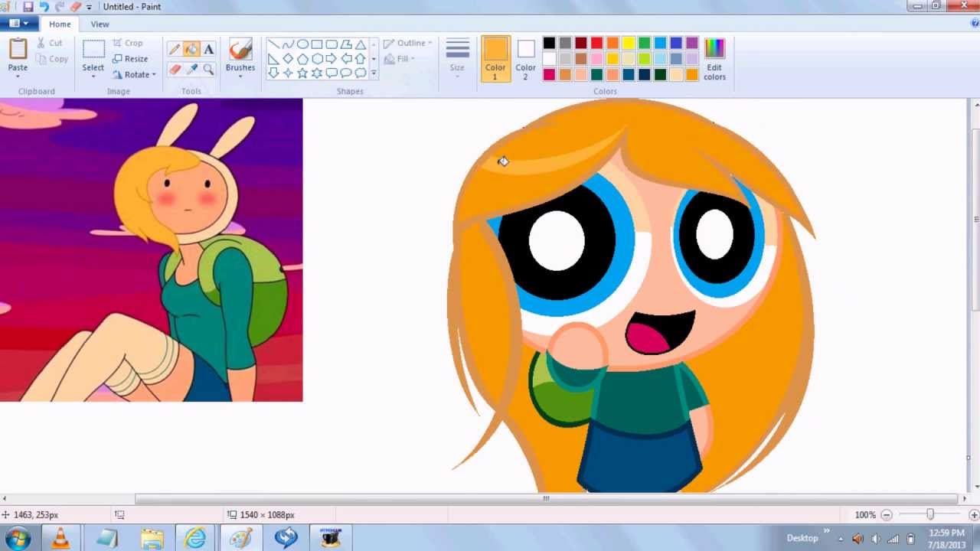Choose the Oval shape

302,44
